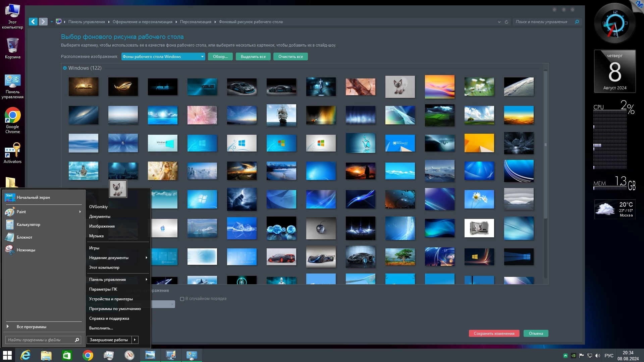Screen dimensions: 644x362
Task: Click the Save changes button
Action: click(494, 334)
